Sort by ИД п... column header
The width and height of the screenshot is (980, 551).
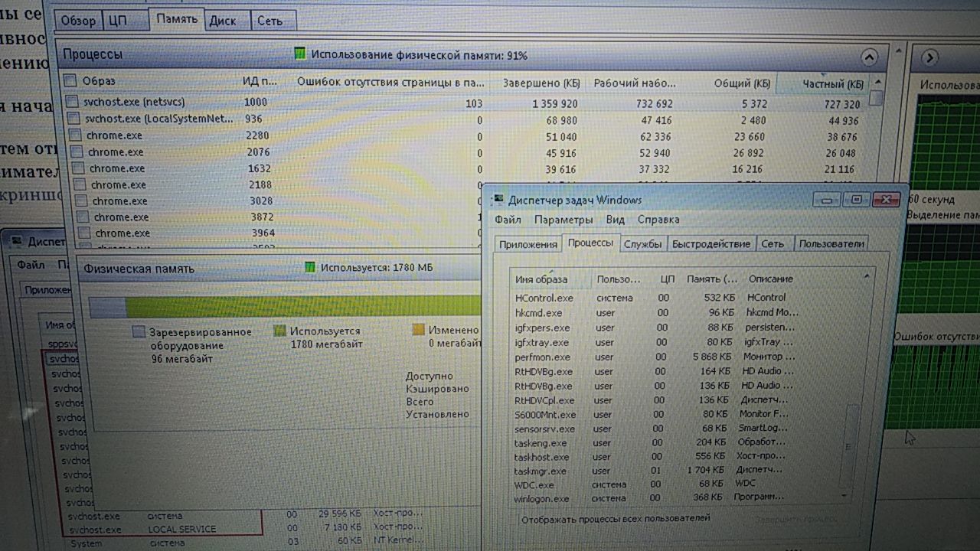tap(260, 81)
